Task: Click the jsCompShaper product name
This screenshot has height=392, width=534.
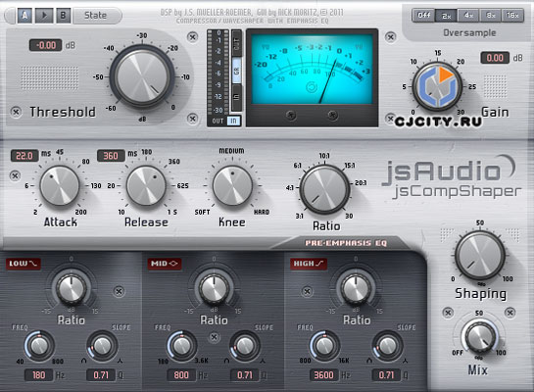Action: 457,192
